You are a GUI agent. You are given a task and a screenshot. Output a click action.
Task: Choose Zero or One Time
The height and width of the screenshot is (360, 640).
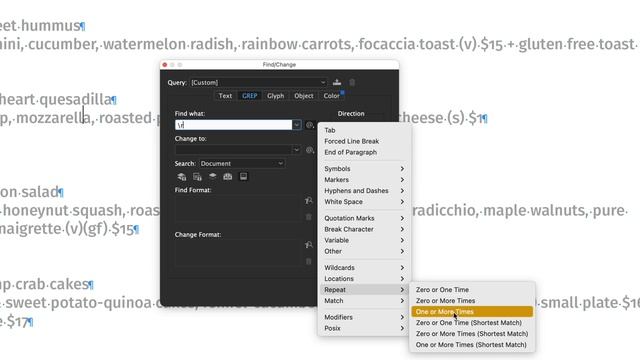click(x=472, y=290)
